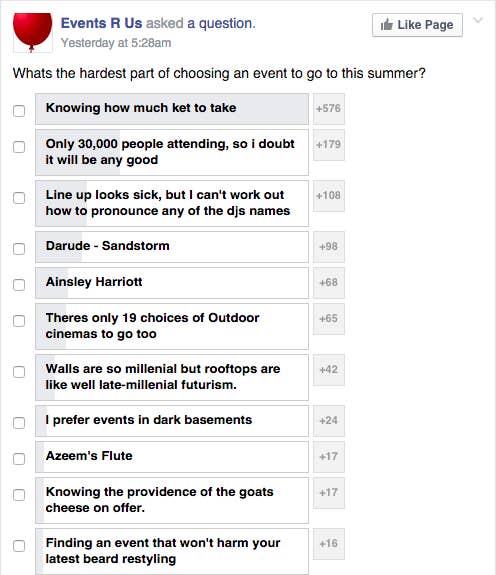Click the red balloon page avatar

pos(33,33)
